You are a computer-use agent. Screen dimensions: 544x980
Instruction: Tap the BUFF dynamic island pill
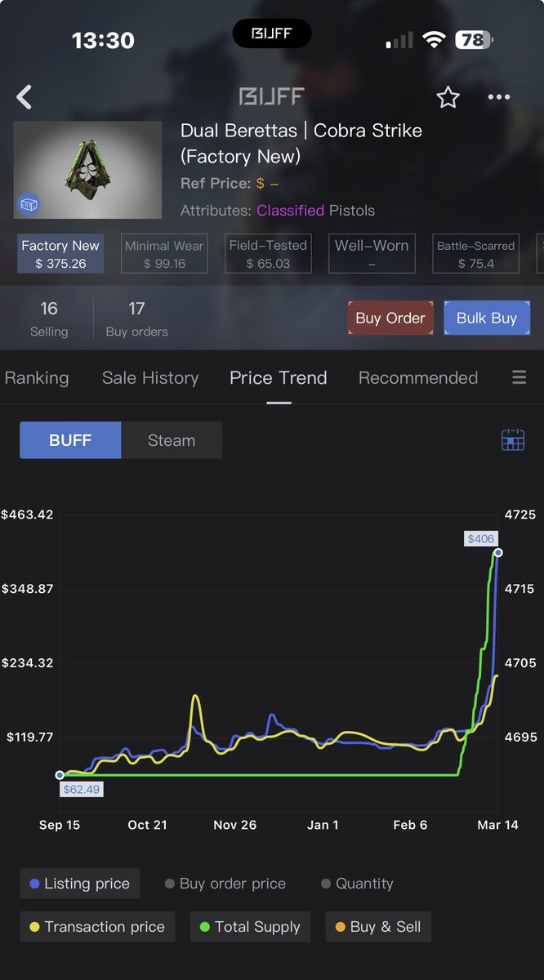[x=272, y=34]
